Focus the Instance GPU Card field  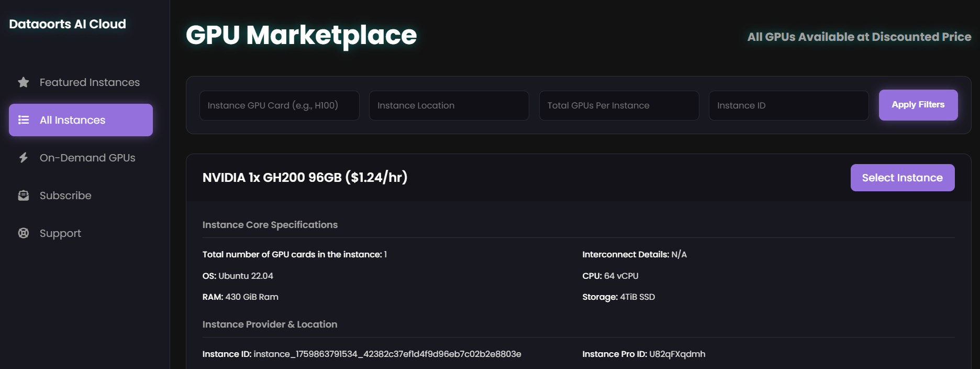tap(280, 105)
